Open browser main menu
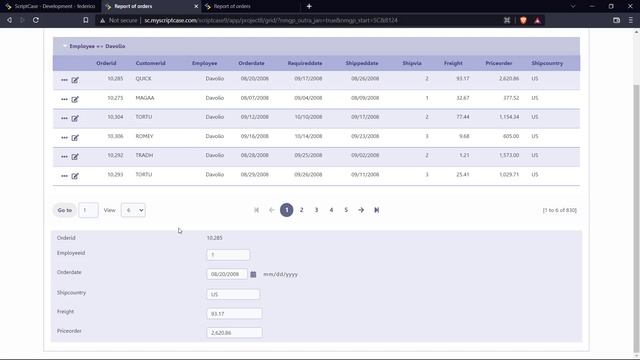The height and width of the screenshot is (360, 640). coord(631,20)
